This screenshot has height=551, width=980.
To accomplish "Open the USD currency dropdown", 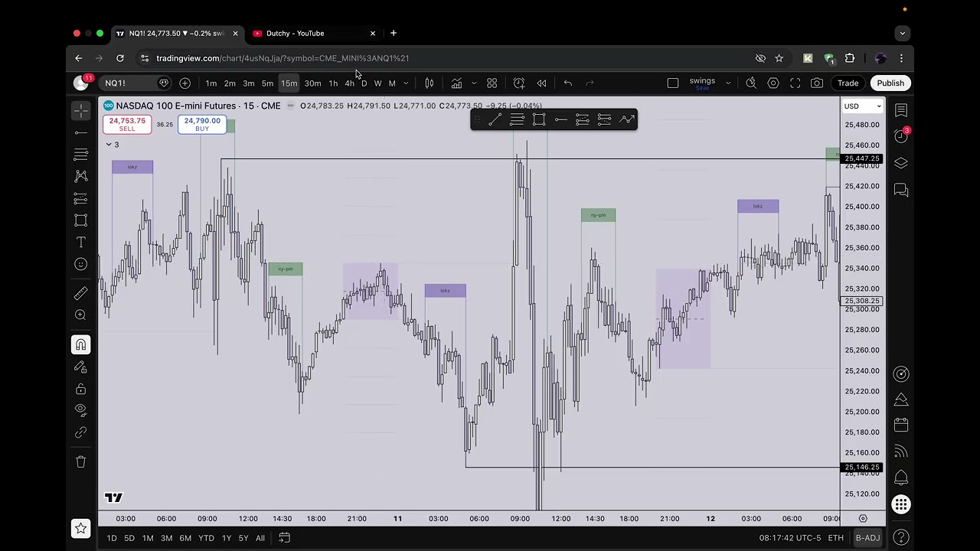I will pos(862,106).
